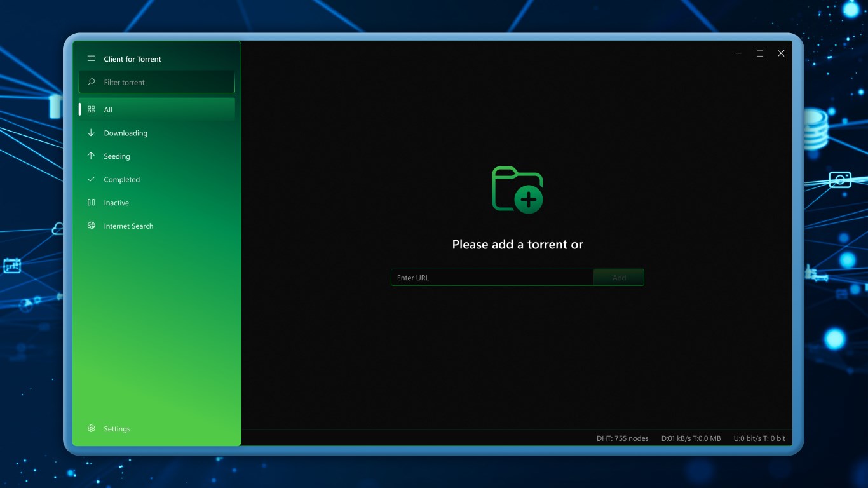The image size is (868, 488).
Task: Click into the Enter URL field
Action: 492,277
